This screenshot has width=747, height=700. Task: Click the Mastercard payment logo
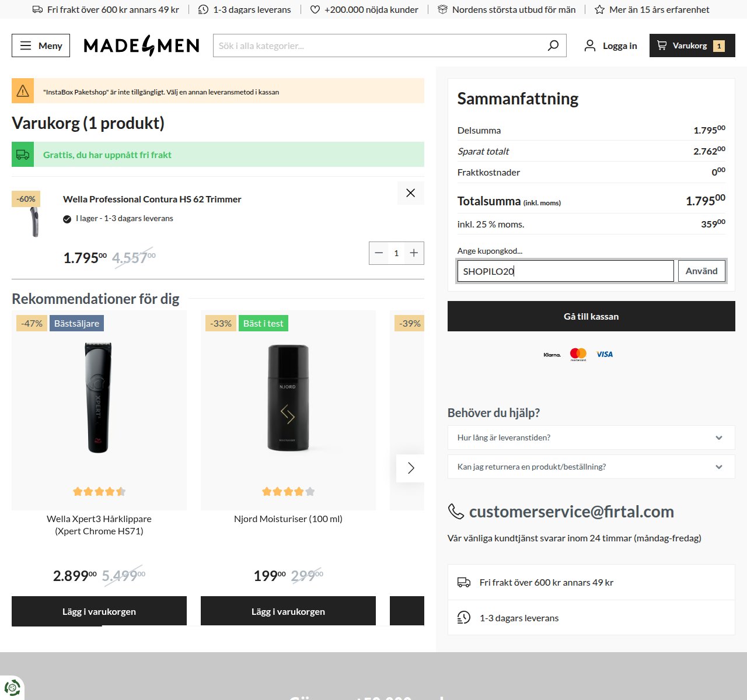578,354
